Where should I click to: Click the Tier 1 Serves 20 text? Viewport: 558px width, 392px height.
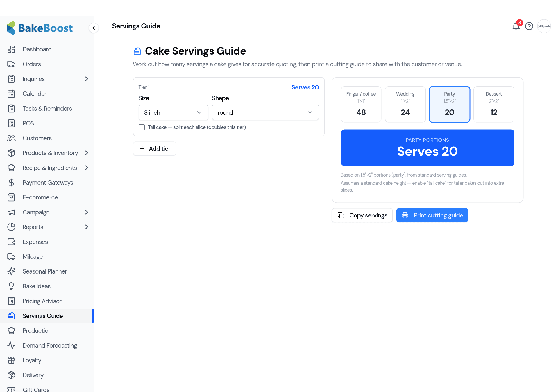point(305,87)
